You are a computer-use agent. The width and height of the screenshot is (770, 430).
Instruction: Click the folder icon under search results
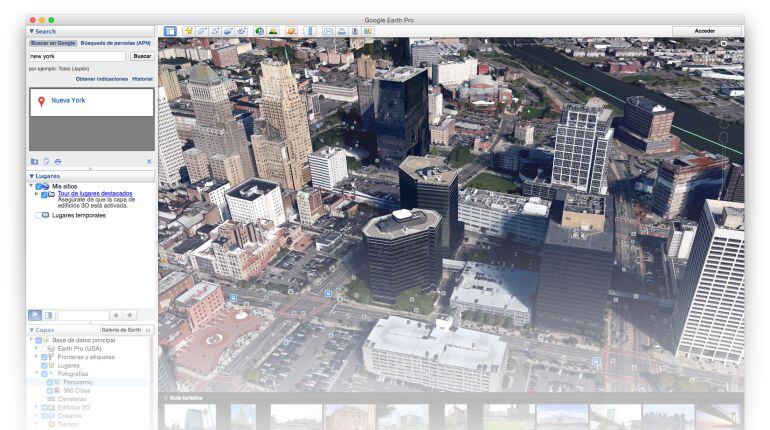(x=34, y=161)
